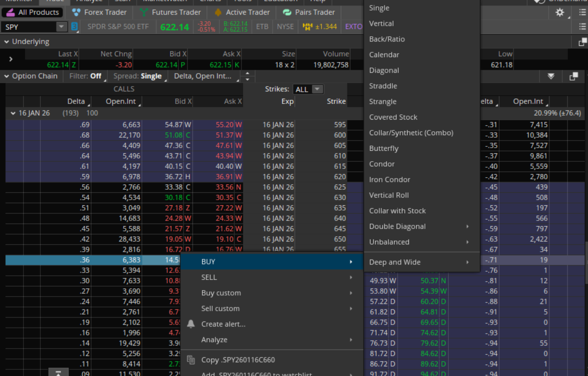Choose Copy .SPY260116C660
588x376 pixels.
[x=272, y=360]
